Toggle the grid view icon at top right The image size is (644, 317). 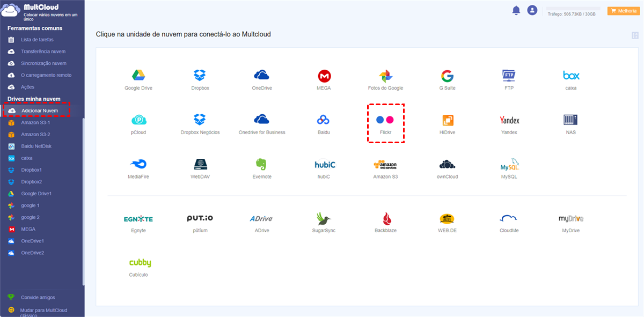(635, 35)
